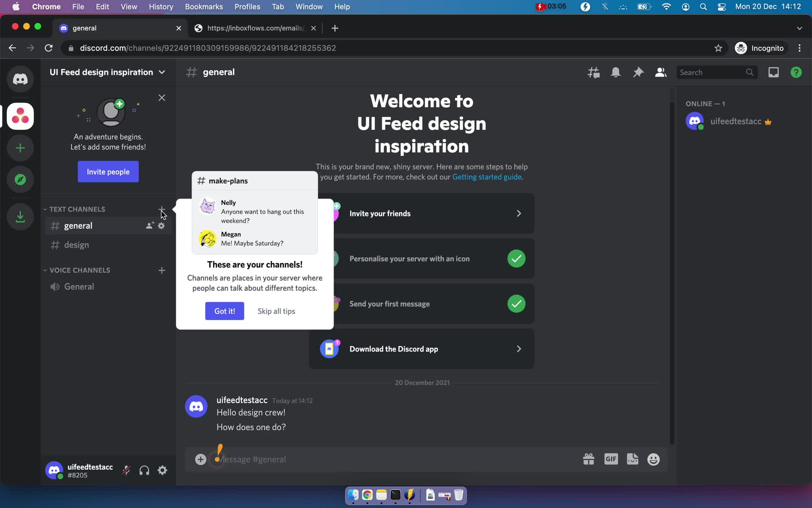
Task: Collapse the UI Feed design inspiration dropdown
Action: (x=162, y=72)
